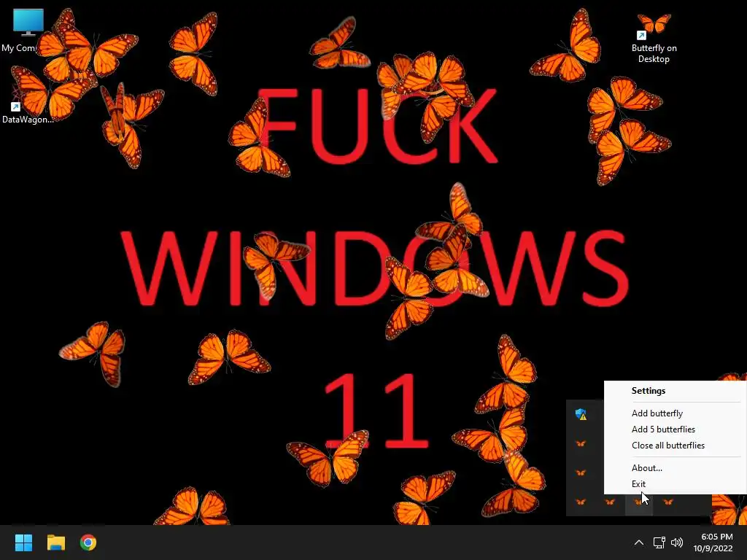Collapse the hidden tray icons chevron

coord(639,542)
